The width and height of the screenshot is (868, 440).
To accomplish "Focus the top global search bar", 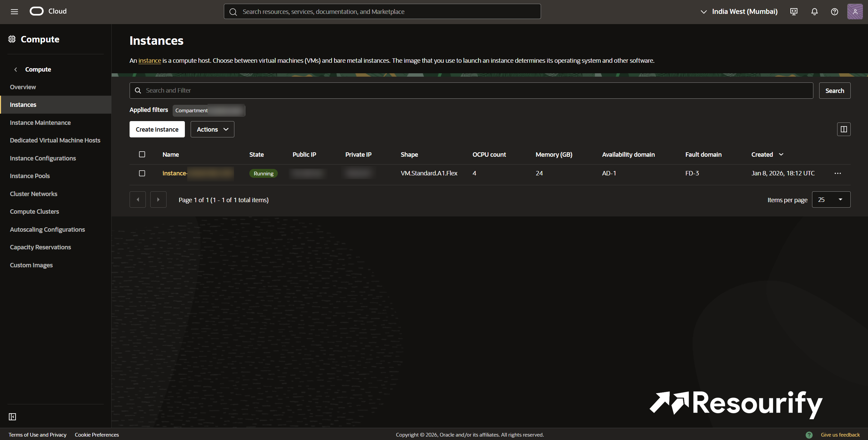I will (382, 12).
